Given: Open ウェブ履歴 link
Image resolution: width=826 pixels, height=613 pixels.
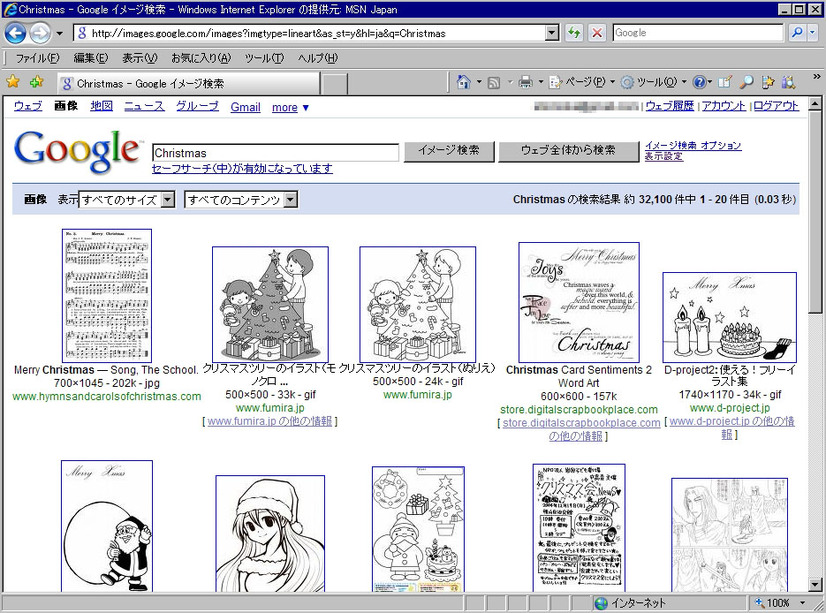Looking at the screenshot, I should pos(670,105).
